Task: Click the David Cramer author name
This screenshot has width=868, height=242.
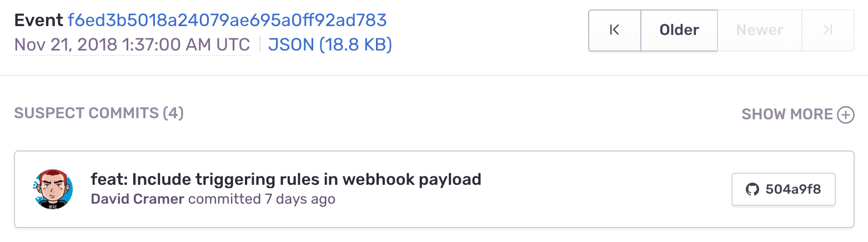Action: [137, 199]
